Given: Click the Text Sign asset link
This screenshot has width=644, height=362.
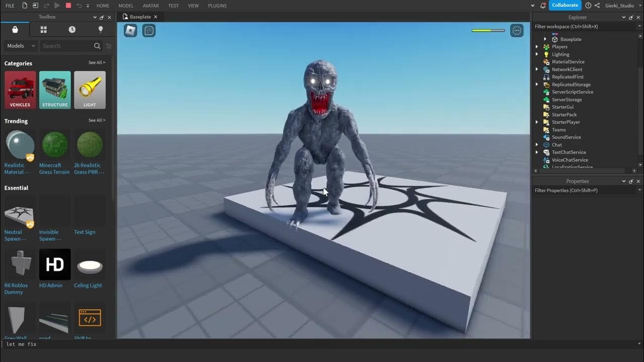Looking at the screenshot, I should (x=85, y=232).
